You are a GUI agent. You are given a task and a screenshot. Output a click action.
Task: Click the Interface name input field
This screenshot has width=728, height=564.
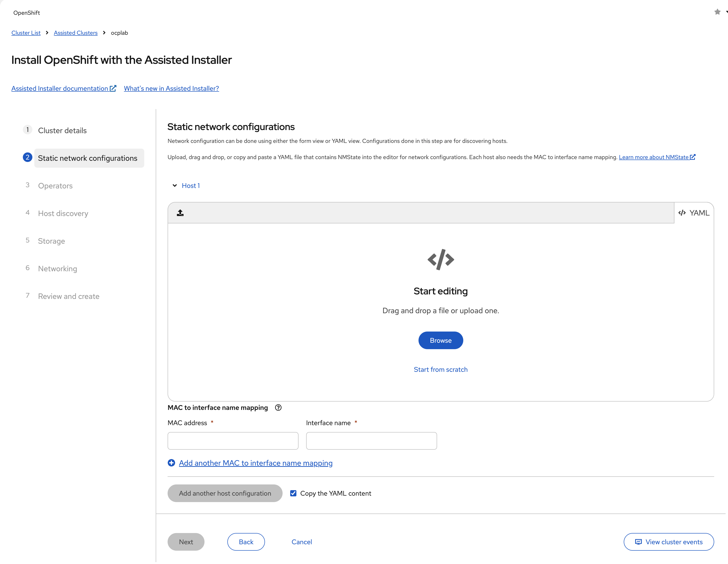(371, 441)
